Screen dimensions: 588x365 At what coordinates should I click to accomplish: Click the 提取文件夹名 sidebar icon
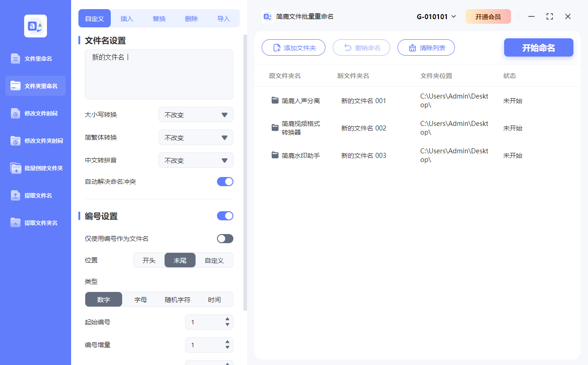pyautogui.click(x=15, y=223)
